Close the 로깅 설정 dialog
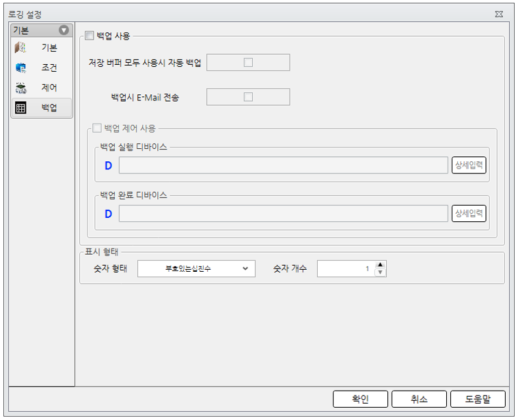This screenshot has height=420, width=518. 499,14
